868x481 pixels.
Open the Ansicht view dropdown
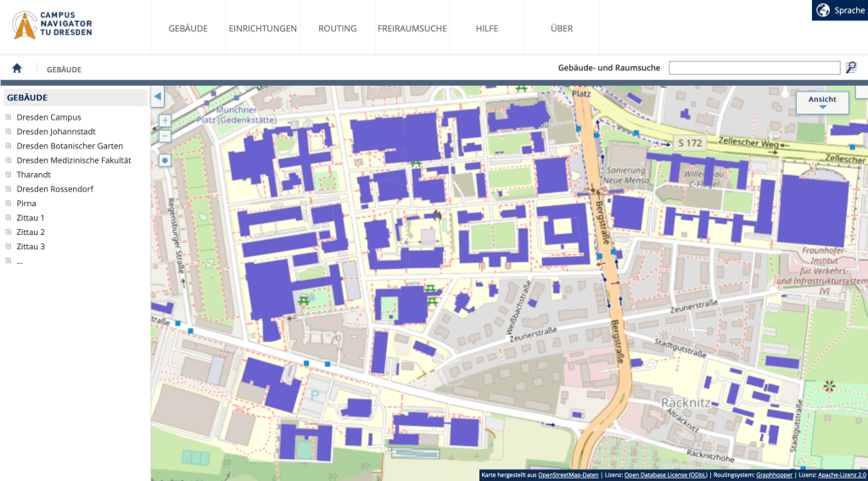[x=822, y=102]
